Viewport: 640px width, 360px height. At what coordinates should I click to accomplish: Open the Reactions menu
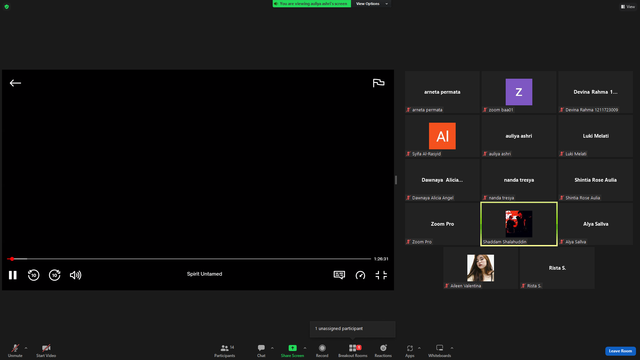pyautogui.click(x=383, y=350)
